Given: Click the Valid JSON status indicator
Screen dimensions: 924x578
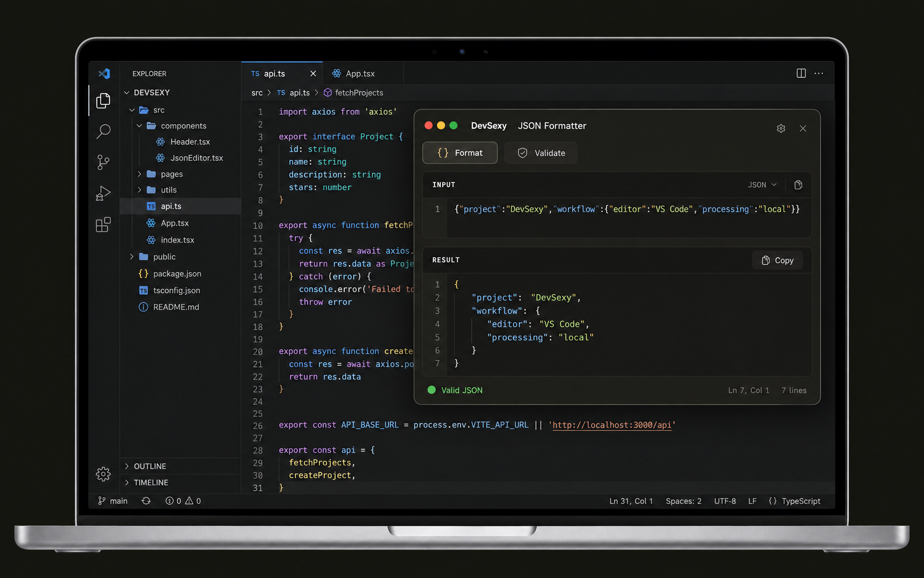Looking at the screenshot, I should click(x=455, y=390).
